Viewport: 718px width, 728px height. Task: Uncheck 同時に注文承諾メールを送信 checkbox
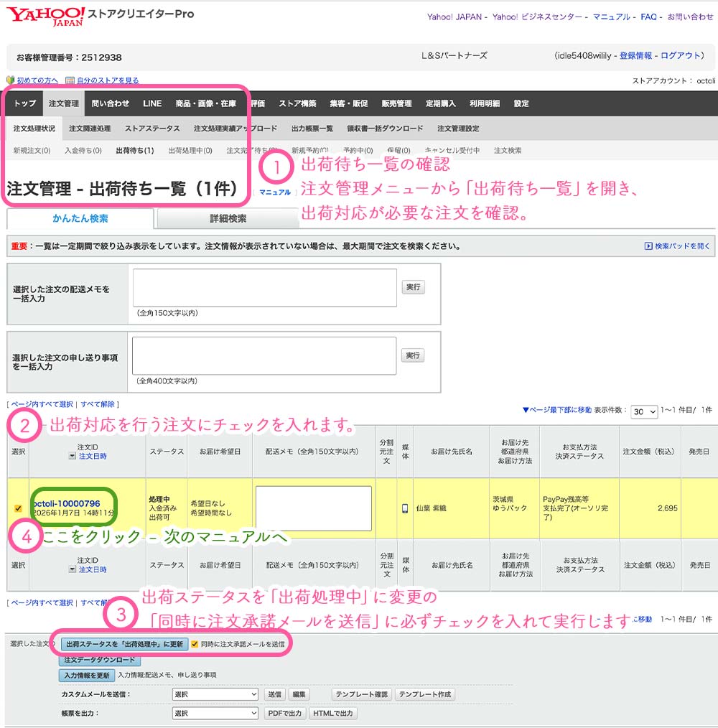click(195, 644)
